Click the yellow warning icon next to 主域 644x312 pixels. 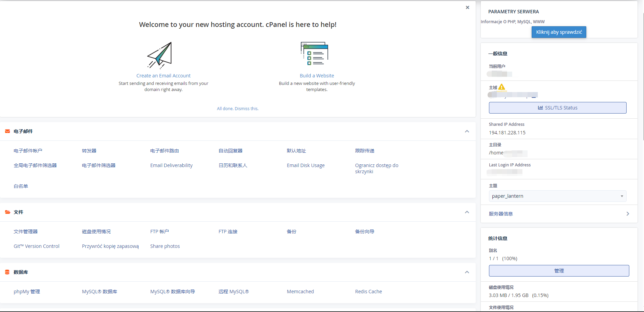tap(502, 87)
